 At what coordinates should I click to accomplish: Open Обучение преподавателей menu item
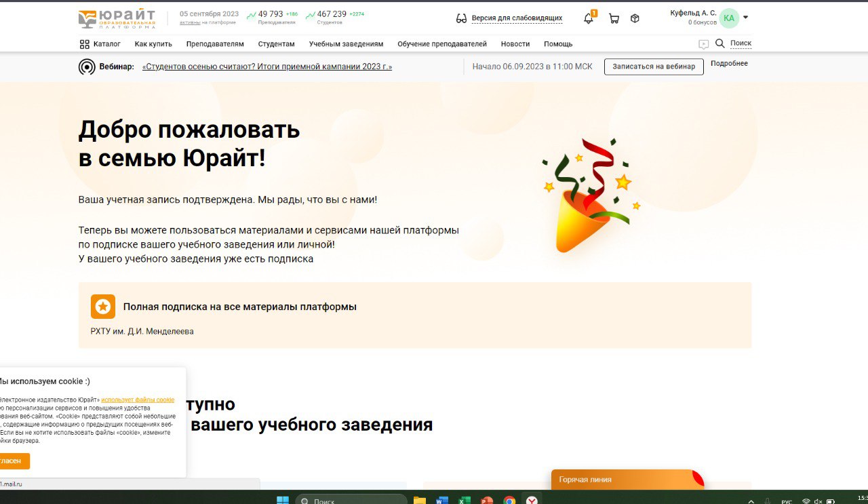(x=442, y=44)
